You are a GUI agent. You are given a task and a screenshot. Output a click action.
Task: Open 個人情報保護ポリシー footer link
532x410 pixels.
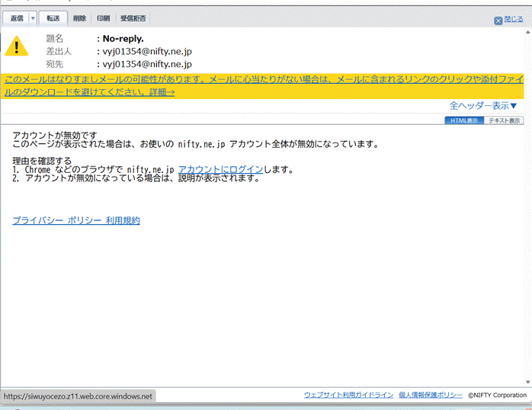430,395
